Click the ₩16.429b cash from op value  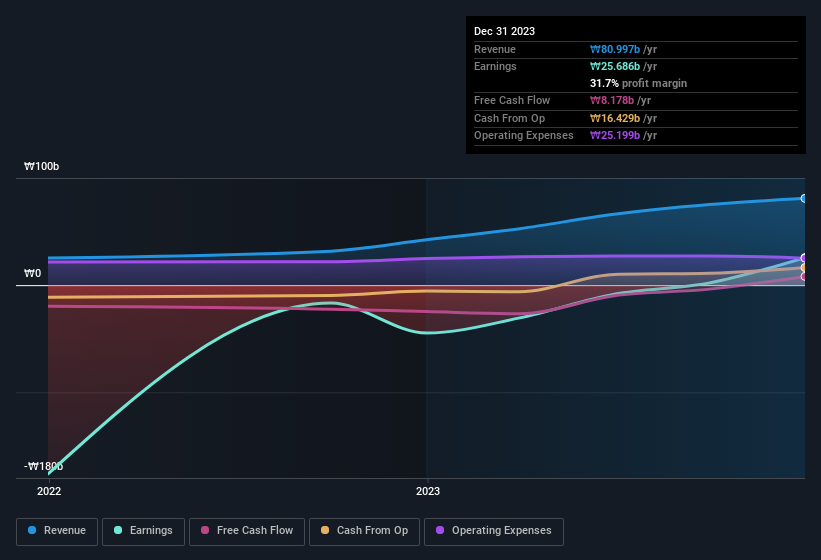tap(615, 118)
